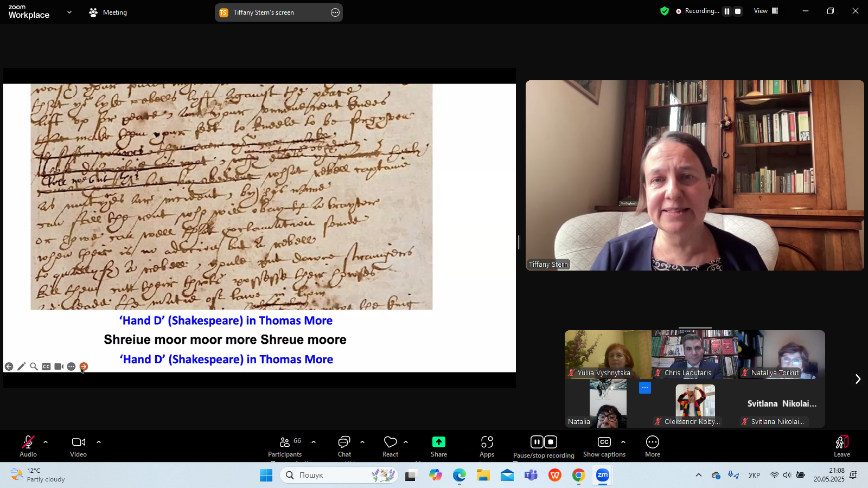Click the slide magnifier zoom icon
The height and width of the screenshot is (488, 868).
[x=34, y=367]
